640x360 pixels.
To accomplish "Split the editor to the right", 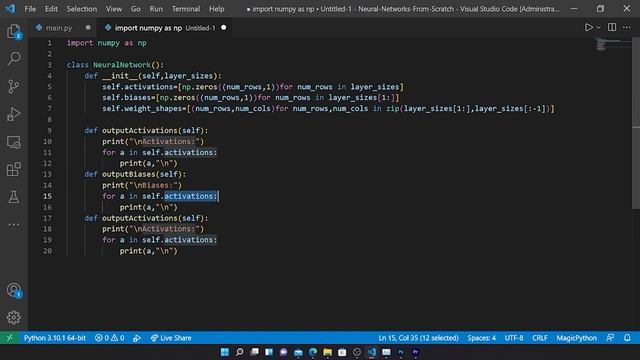I will tap(612, 27).
